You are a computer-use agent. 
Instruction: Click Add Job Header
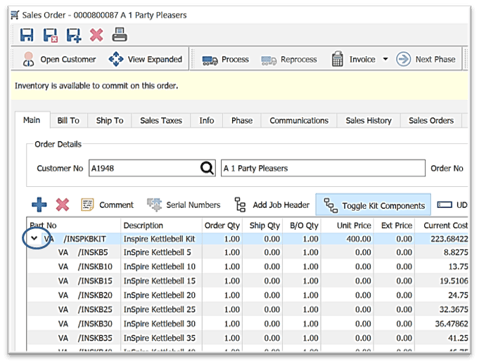(272, 205)
